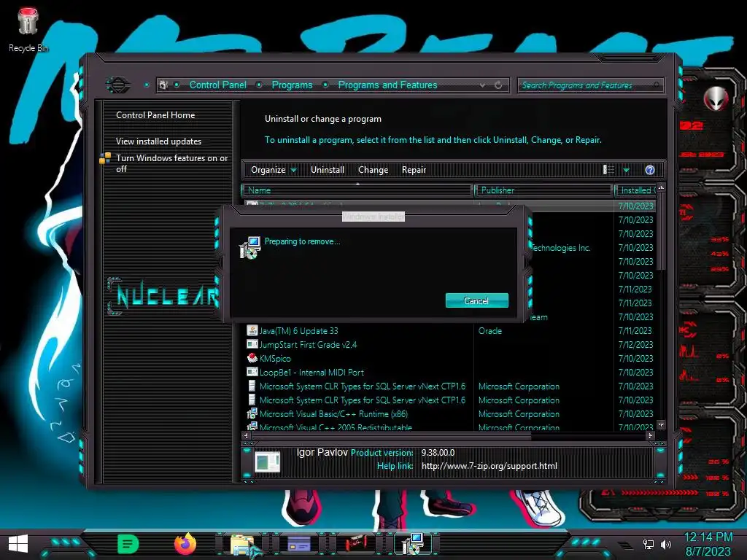Click the JumpStart First Grade icon

coord(252,344)
